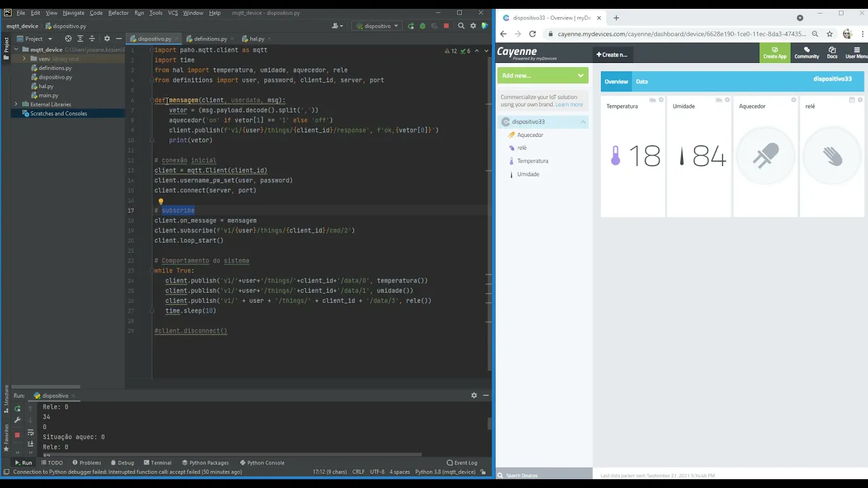868x488 pixels.
Task: Click the intention light bulb in the editor gutter
Action: tap(161, 201)
